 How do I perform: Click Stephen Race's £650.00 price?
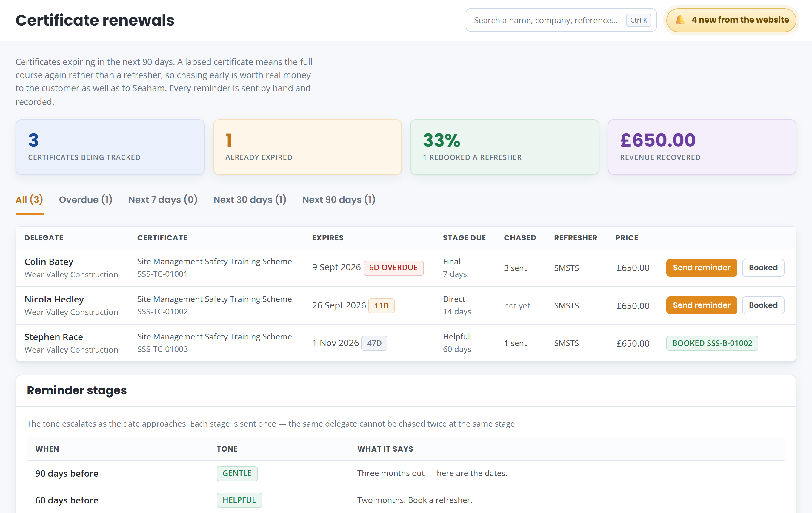coord(633,343)
